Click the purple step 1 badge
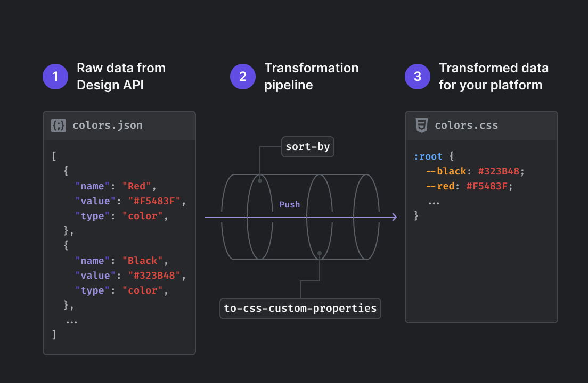The height and width of the screenshot is (383, 588). coord(55,77)
